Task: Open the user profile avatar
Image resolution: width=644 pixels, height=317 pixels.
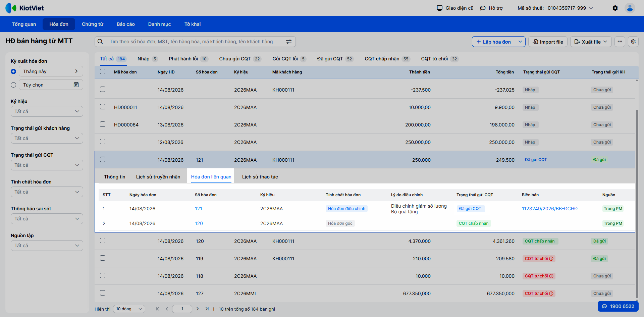Action: coord(630,8)
